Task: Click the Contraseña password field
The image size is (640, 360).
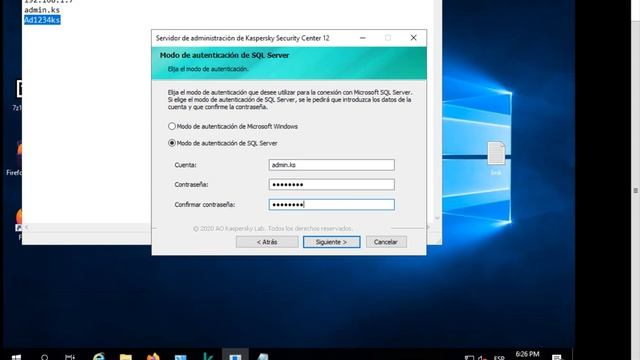Action: pos(331,184)
